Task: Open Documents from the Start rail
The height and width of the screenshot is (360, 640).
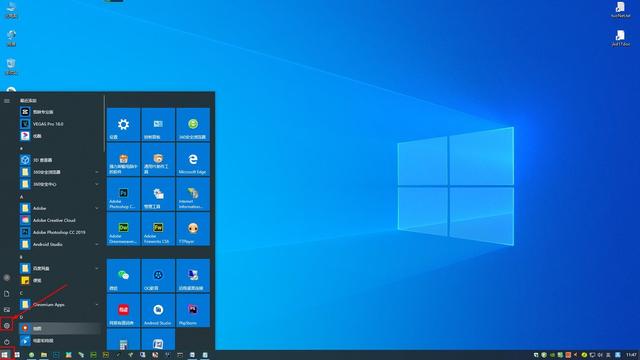Action: point(7,293)
